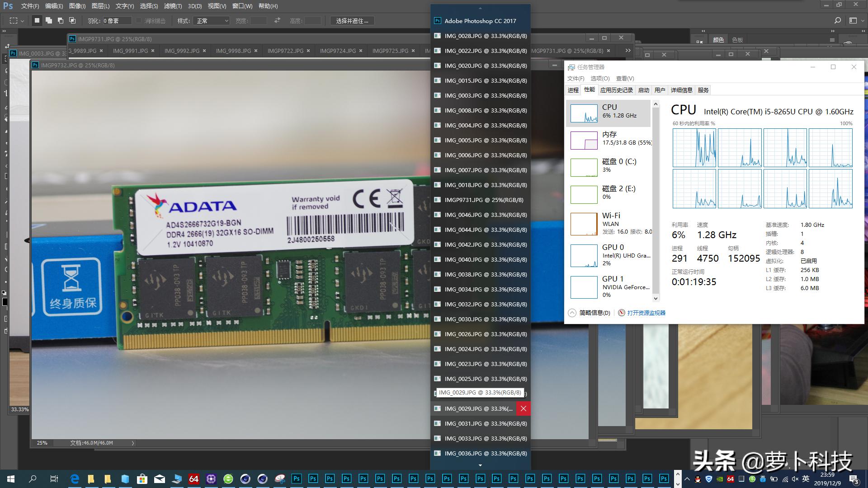The height and width of the screenshot is (488, 868).
Task: Mute audio via the speaker tray icon
Action: (794, 479)
